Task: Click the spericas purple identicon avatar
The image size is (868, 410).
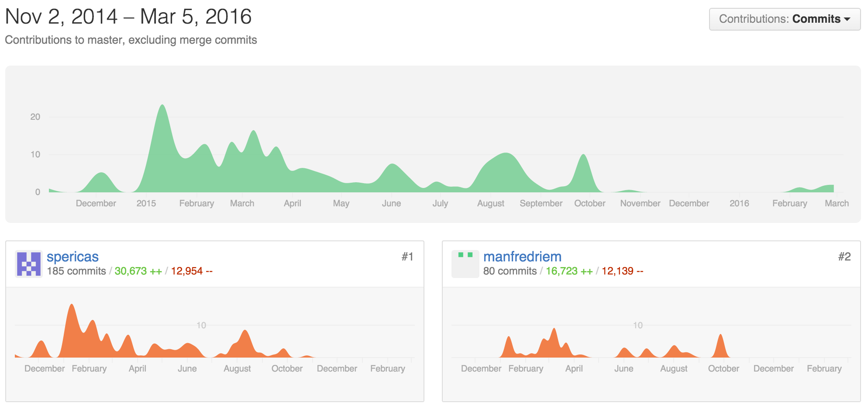Action: [x=29, y=264]
